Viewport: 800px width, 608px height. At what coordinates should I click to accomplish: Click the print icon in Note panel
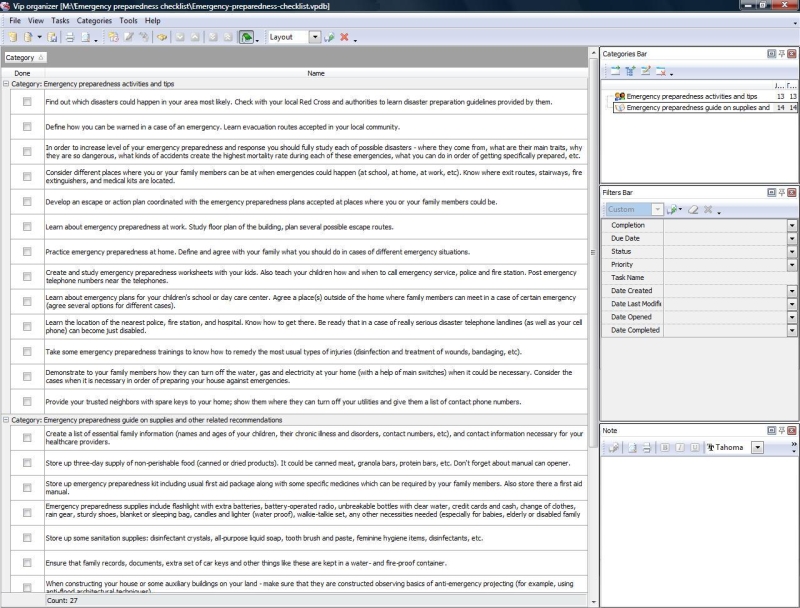(x=647, y=447)
